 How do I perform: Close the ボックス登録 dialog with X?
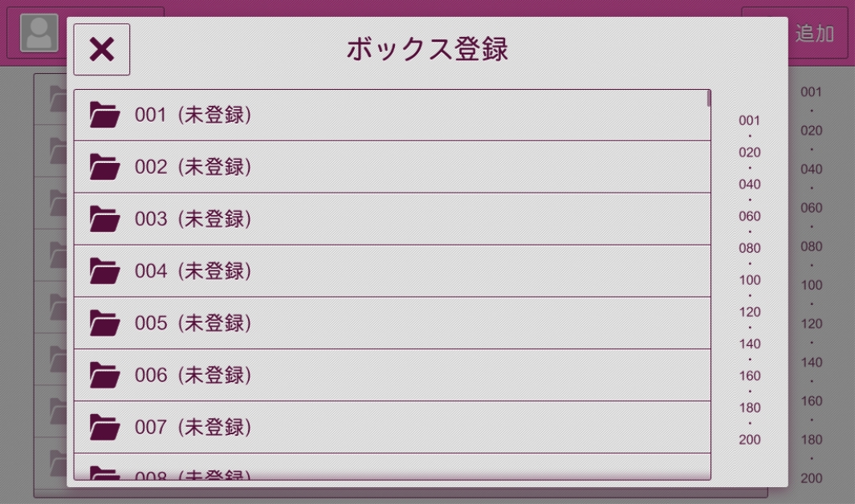[x=102, y=50]
